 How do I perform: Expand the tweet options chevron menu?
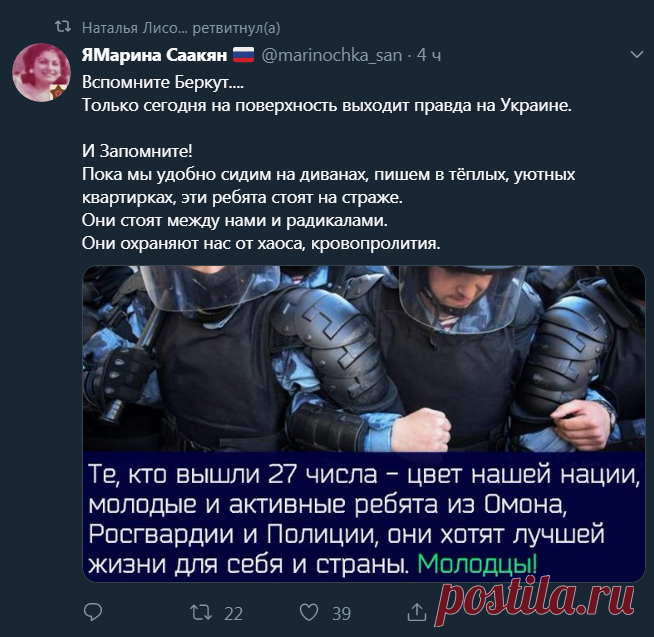[636, 55]
